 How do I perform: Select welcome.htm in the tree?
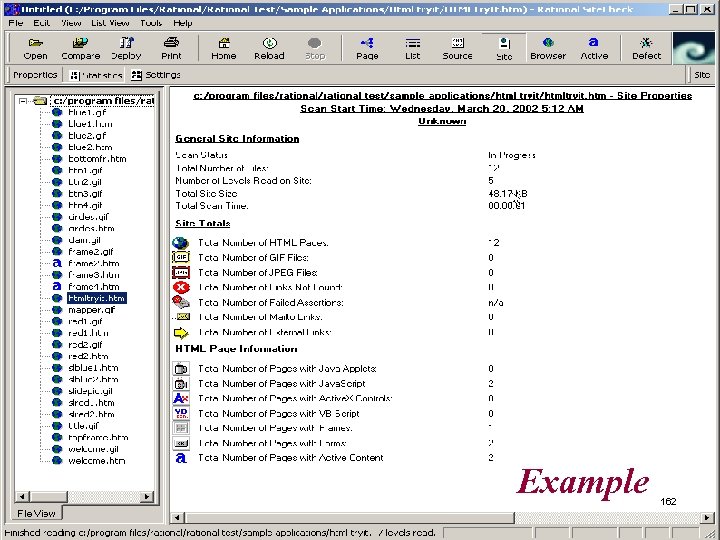coord(96,461)
